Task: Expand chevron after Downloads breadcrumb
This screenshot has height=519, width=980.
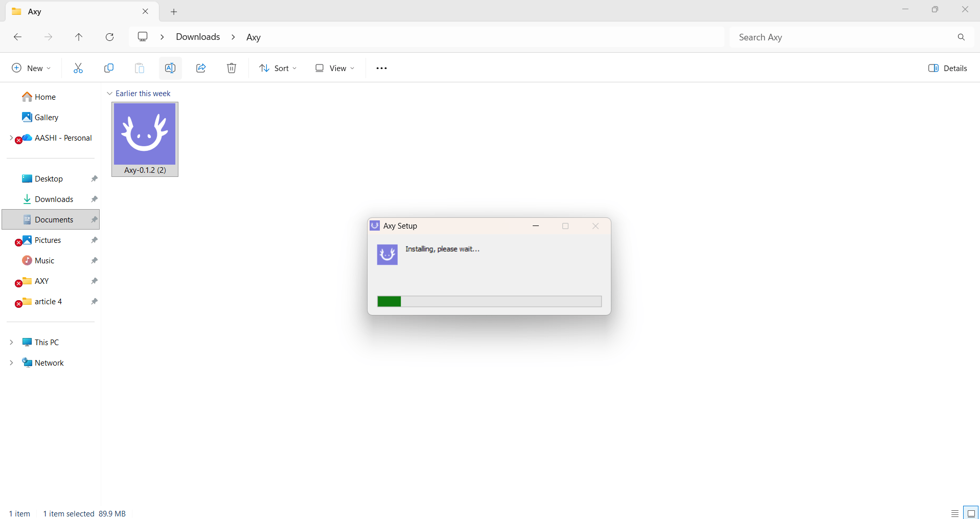Action: coord(233,37)
